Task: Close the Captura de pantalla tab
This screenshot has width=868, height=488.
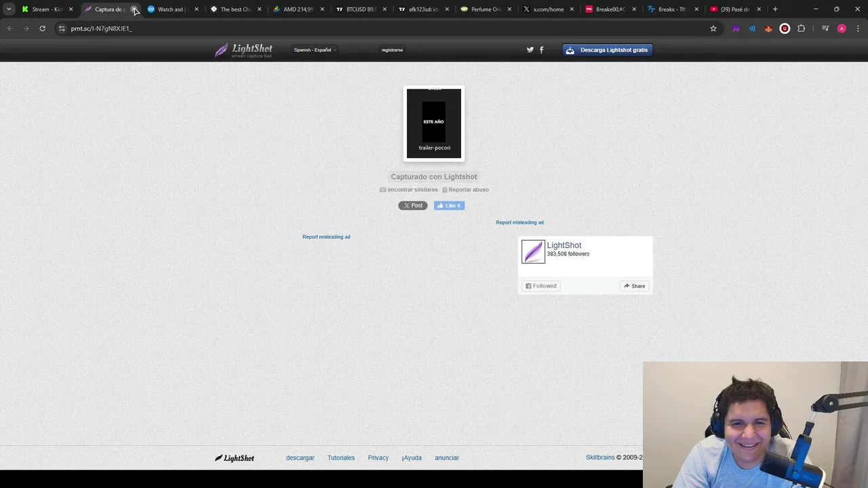Action: [x=134, y=9]
